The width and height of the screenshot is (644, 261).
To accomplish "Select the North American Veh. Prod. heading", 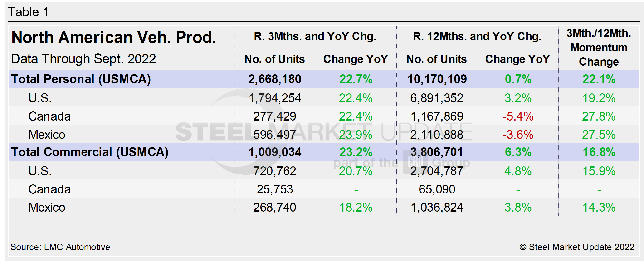I will 113,38.
